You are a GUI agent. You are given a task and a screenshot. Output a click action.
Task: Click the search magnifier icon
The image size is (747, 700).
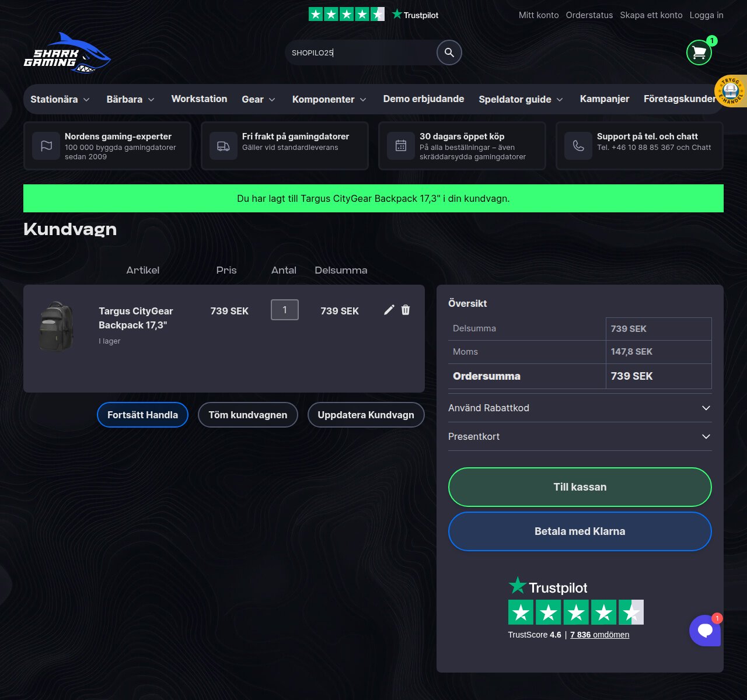(x=449, y=52)
